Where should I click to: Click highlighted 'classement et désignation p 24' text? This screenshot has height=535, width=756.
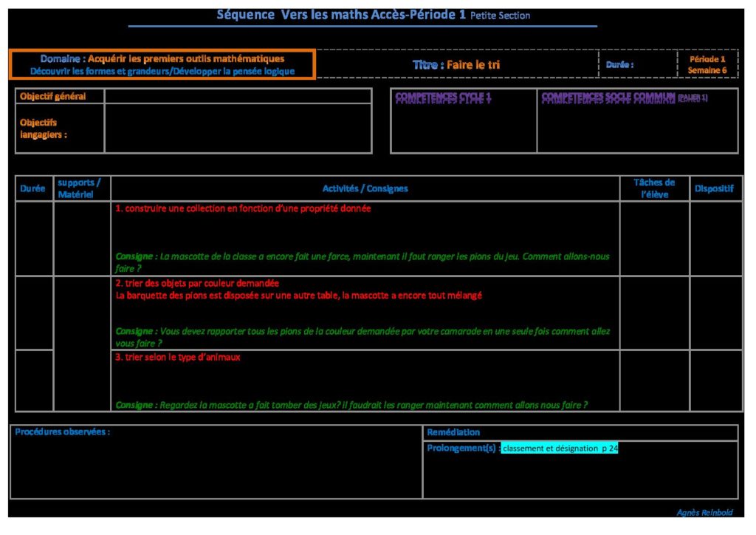[x=560, y=448]
